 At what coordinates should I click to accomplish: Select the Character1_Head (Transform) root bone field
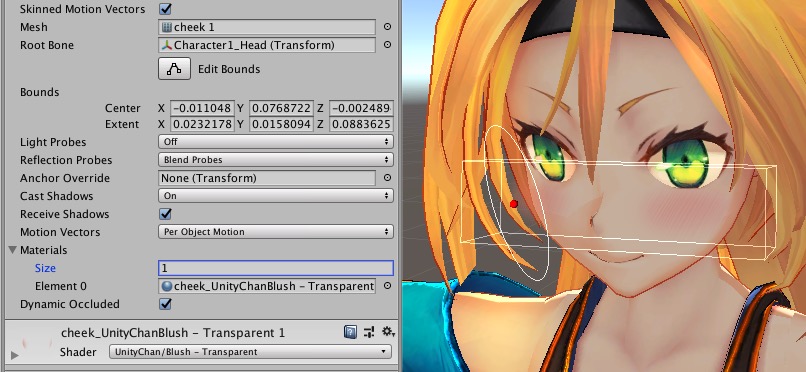[x=267, y=45]
